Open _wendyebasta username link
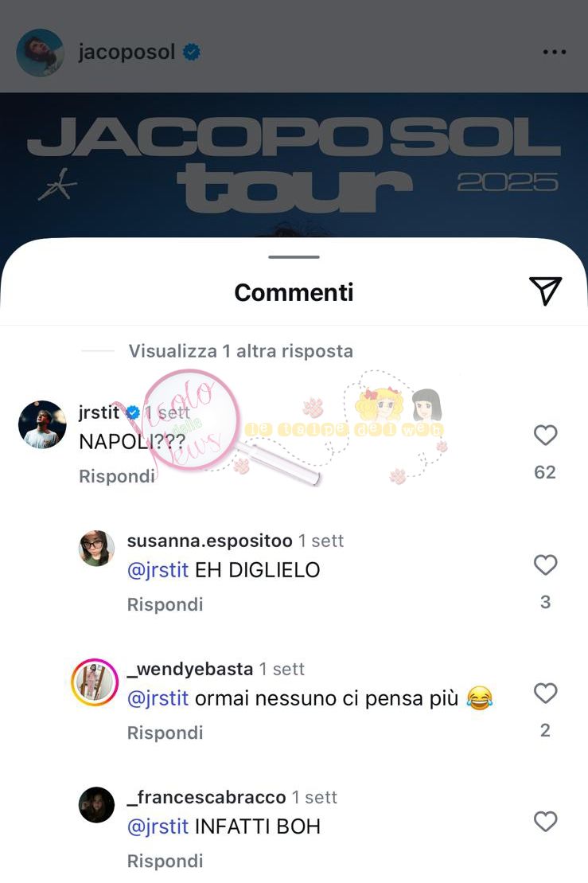 (190, 669)
